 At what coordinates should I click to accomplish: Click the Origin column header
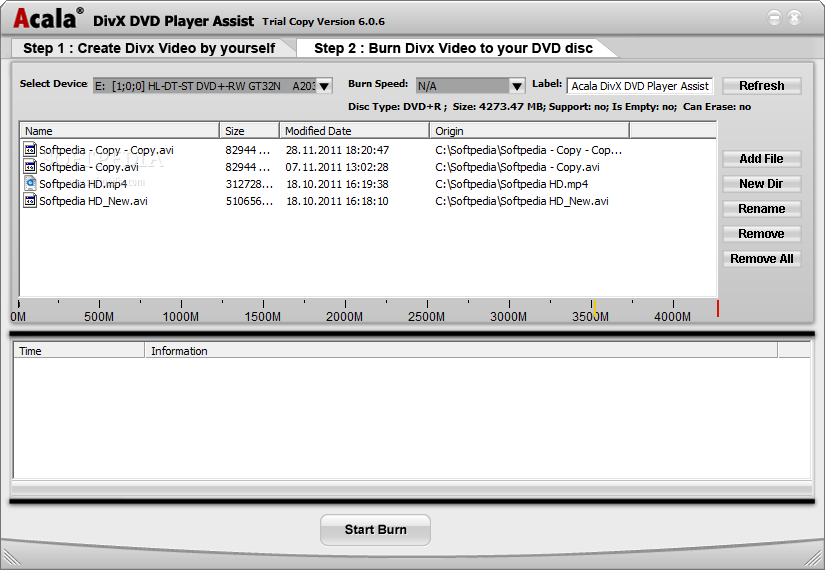[x=529, y=131]
